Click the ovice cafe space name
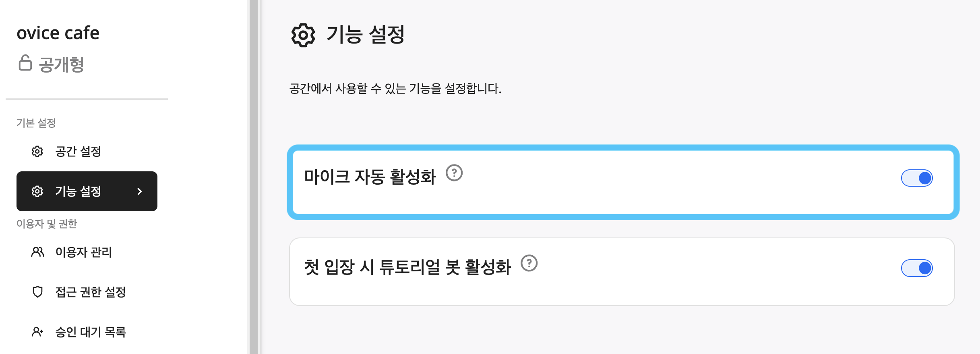The height and width of the screenshot is (354, 980). coord(58,33)
